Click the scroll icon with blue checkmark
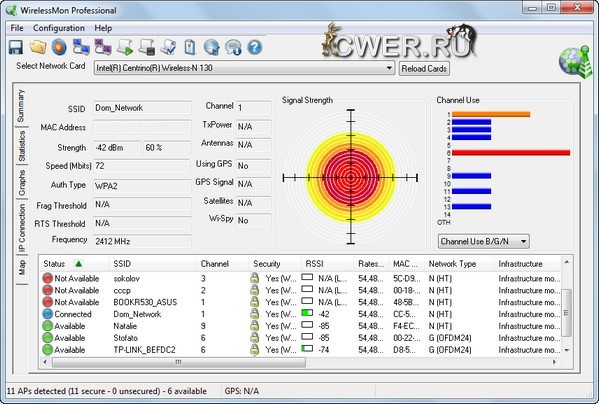Image resolution: width=599 pixels, height=404 pixels. click(168, 47)
